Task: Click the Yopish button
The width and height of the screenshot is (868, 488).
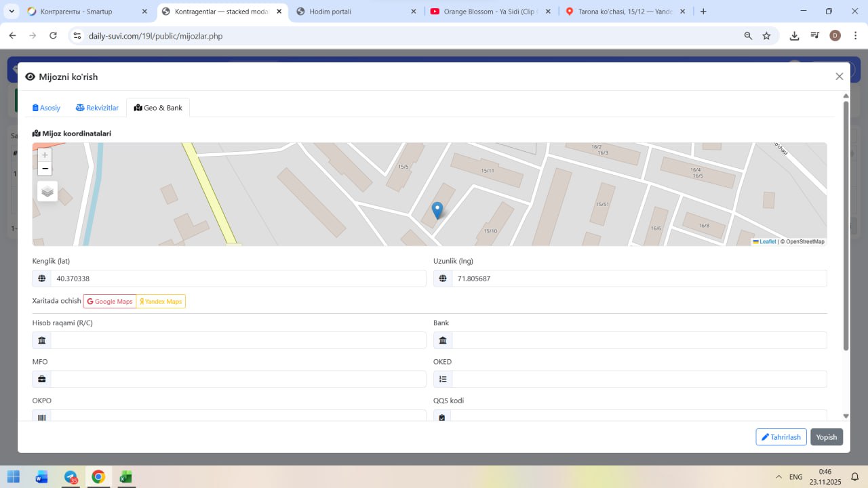Action: (x=826, y=437)
